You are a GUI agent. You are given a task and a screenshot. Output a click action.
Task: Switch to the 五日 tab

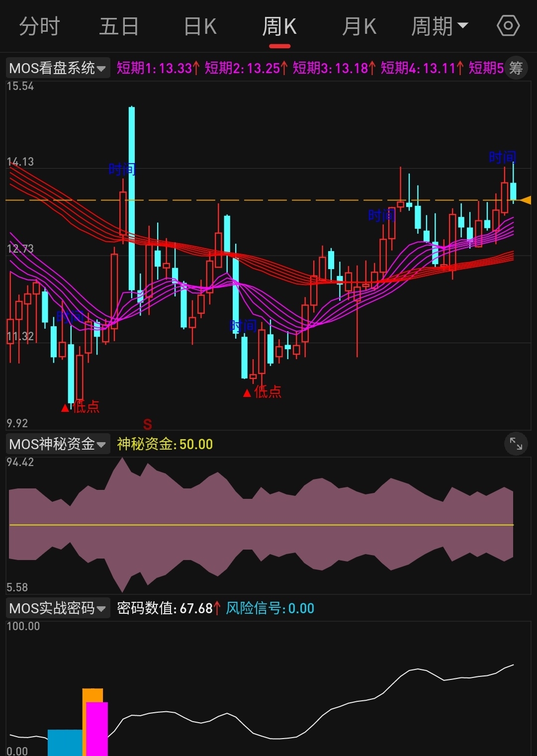[119, 26]
